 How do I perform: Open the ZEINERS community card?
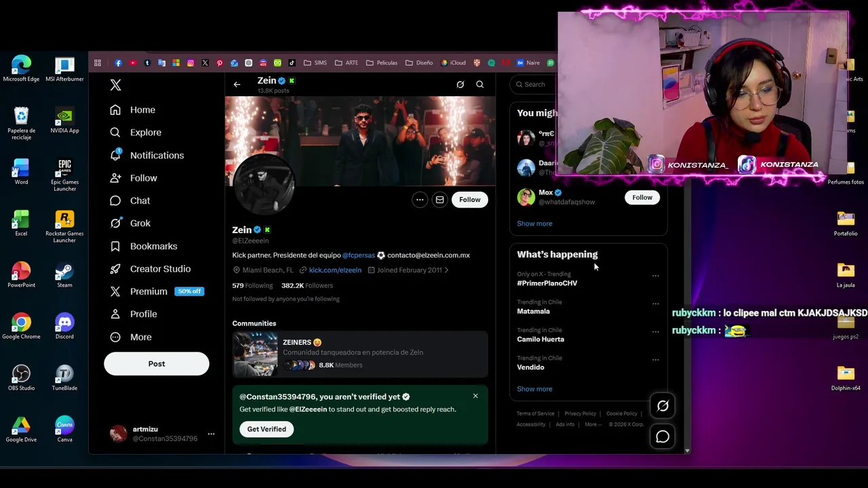coord(360,354)
